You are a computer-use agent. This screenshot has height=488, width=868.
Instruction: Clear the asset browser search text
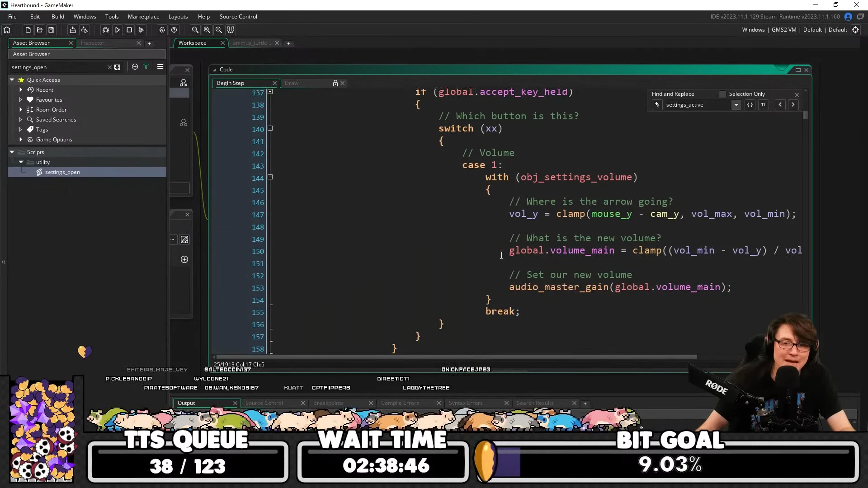[109, 67]
